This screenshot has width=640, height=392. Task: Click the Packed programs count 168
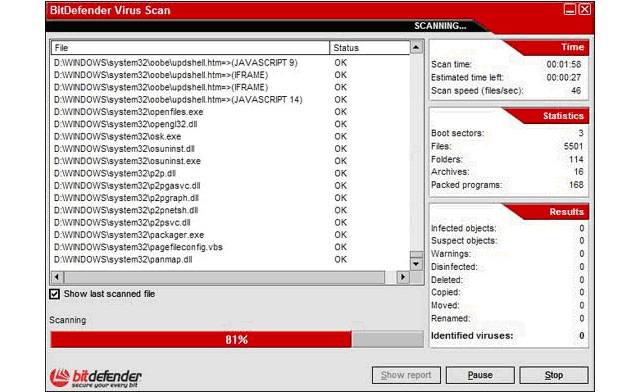coord(576,185)
